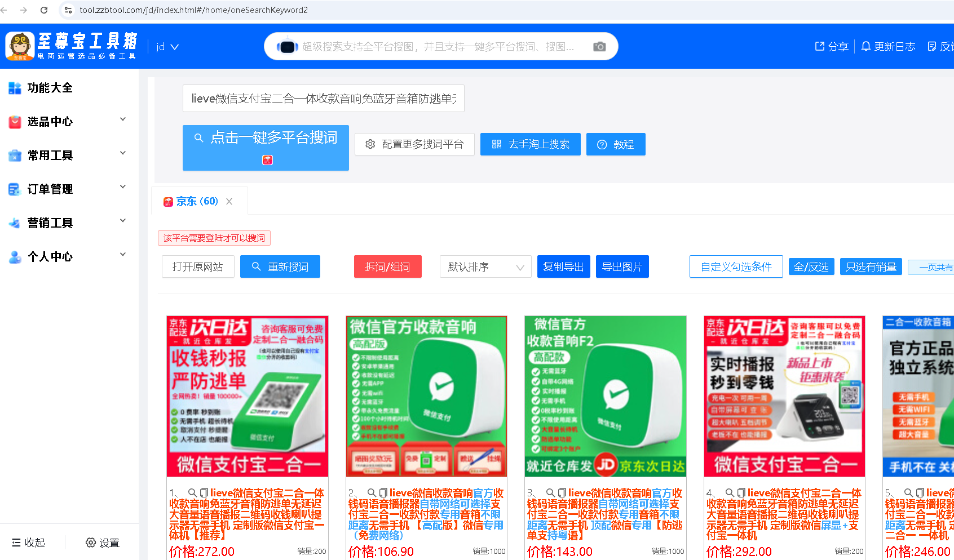Click the red 拆词/组词 button
Screen dimensions: 954x560
[x=387, y=266]
